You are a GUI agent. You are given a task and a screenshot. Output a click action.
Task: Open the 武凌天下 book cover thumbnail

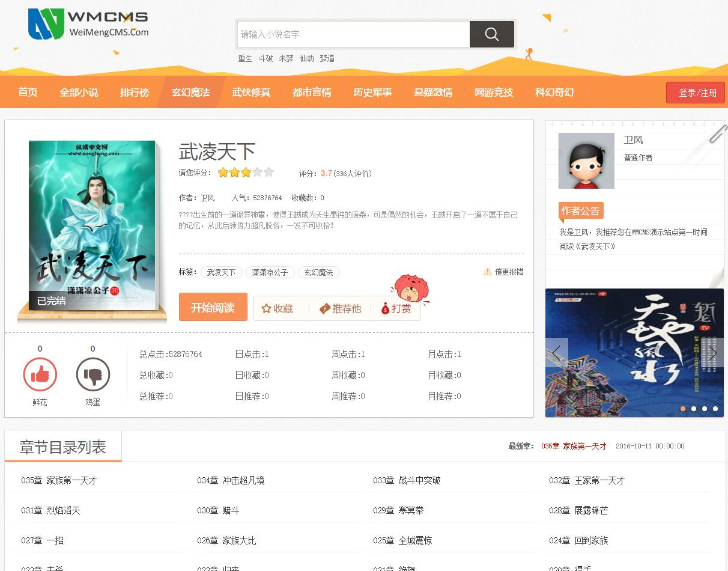93,225
